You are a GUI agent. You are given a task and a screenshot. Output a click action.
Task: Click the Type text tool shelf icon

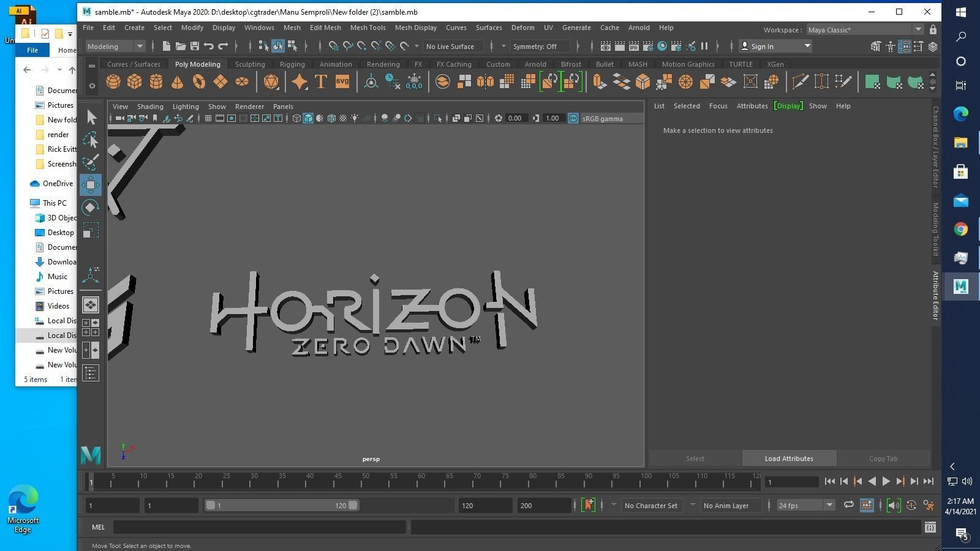click(x=320, y=81)
